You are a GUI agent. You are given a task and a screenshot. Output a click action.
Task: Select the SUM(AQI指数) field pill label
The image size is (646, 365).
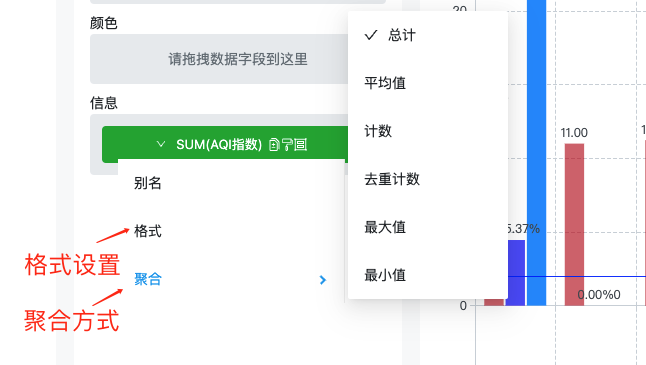click(x=219, y=145)
